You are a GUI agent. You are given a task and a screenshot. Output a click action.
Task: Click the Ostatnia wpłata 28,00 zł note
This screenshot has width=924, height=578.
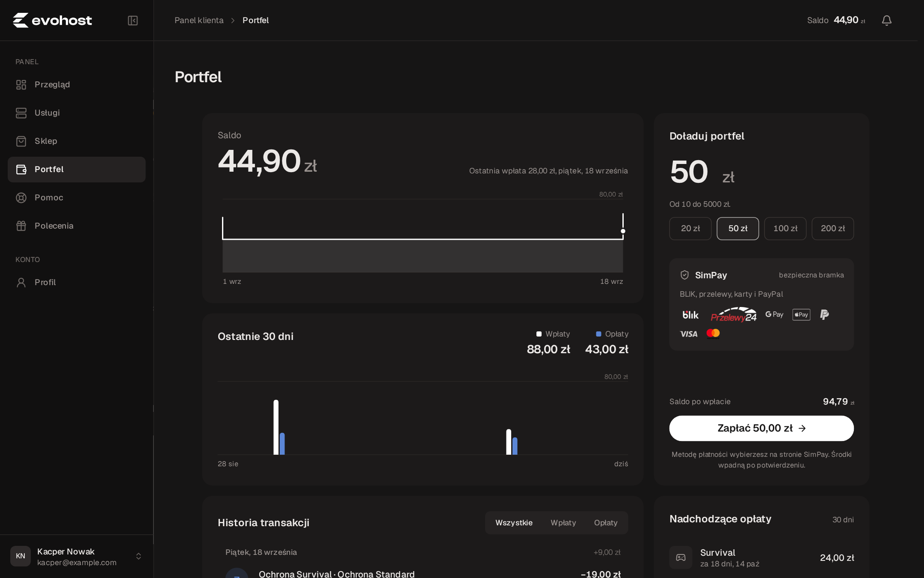[x=548, y=171]
